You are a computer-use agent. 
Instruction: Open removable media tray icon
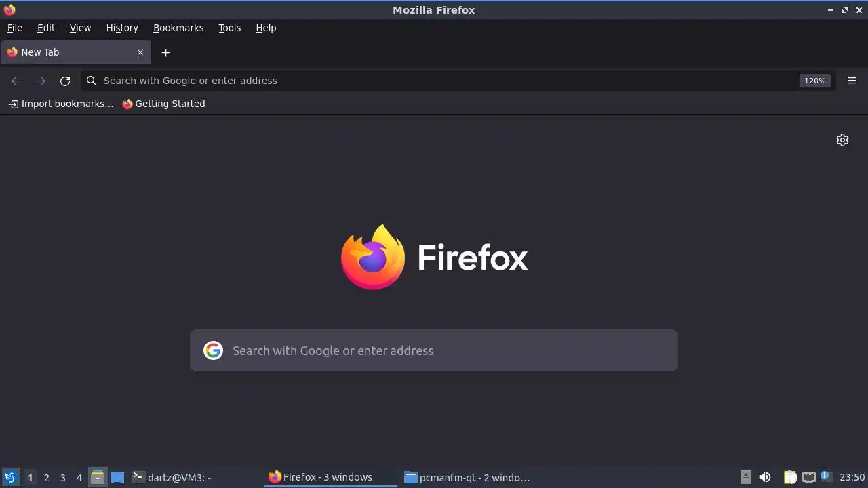pos(746,477)
